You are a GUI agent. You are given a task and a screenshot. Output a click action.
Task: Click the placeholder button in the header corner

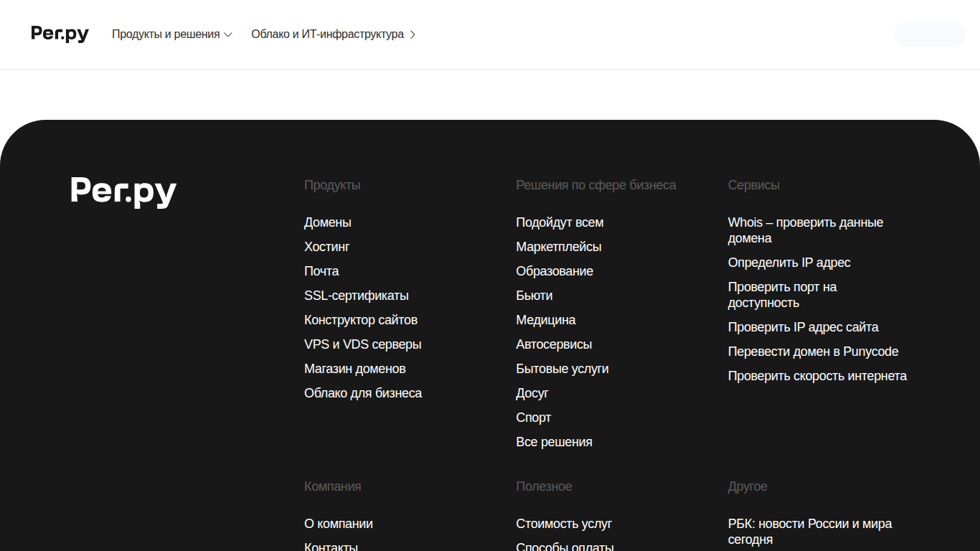coord(929,34)
